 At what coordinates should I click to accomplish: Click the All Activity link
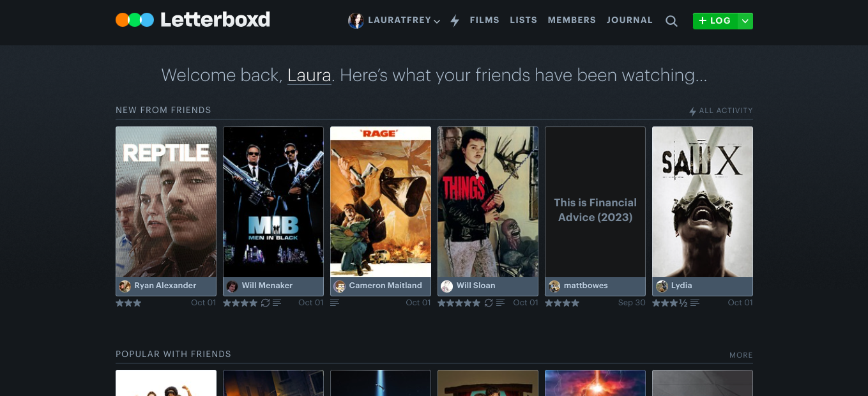(x=721, y=110)
